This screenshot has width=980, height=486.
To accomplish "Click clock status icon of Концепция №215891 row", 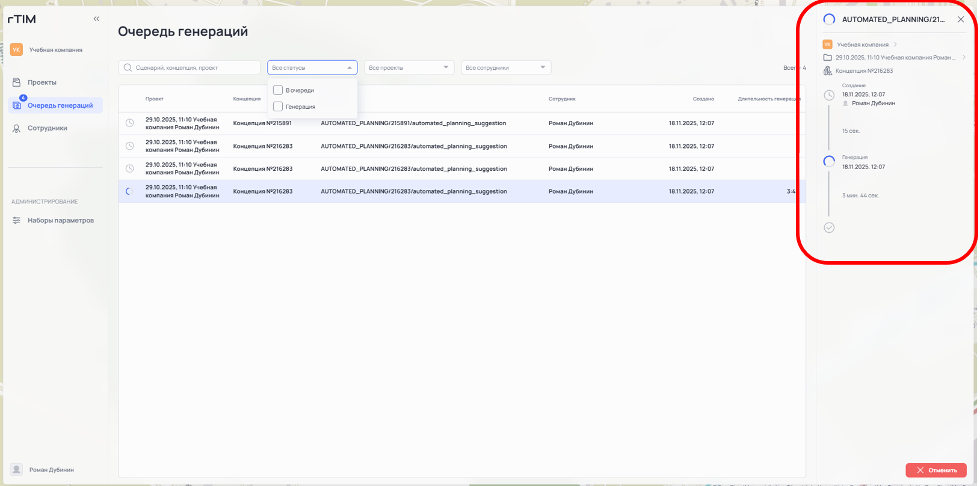I will (130, 123).
